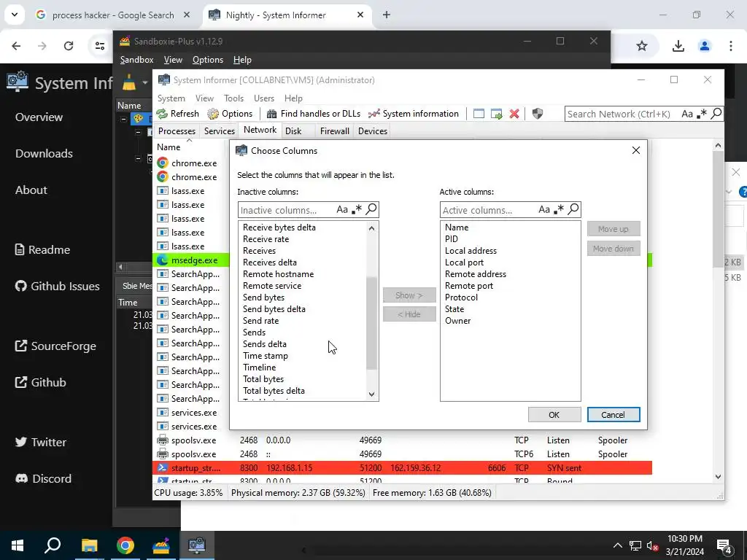The width and height of the screenshot is (747, 560).
Task: Click OK in Choose Columns dialog
Action: click(x=554, y=415)
